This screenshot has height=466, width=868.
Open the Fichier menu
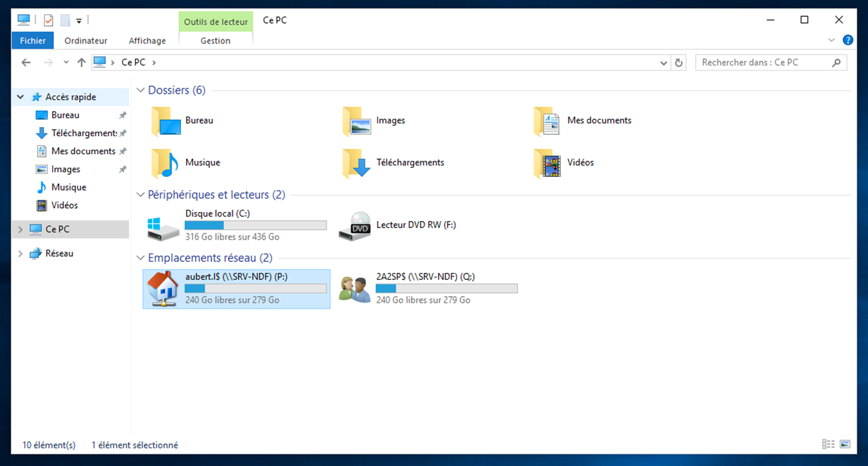click(x=32, y=41)
